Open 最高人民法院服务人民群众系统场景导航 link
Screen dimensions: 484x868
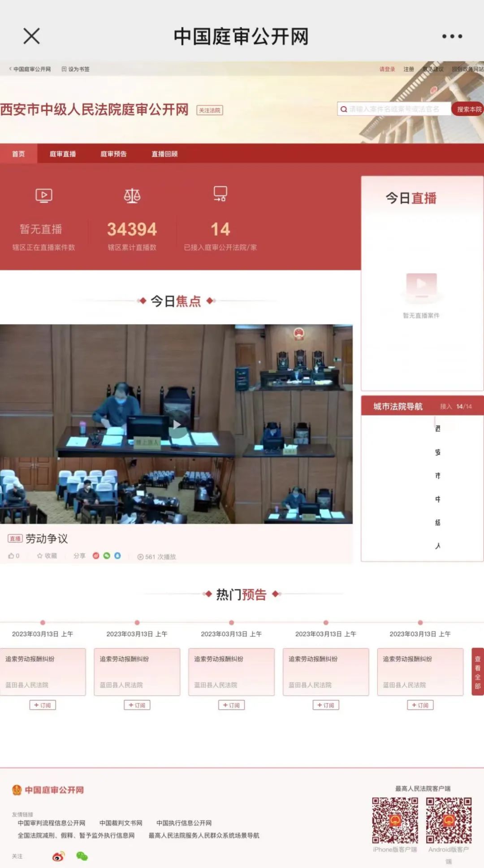(204, 835)
